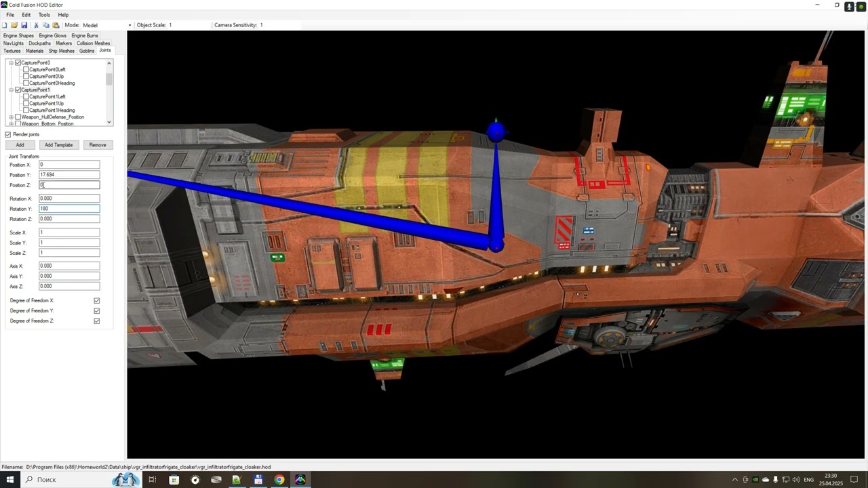Toggle the CapturePoint1 joint checkbox

tap(18, 90)
